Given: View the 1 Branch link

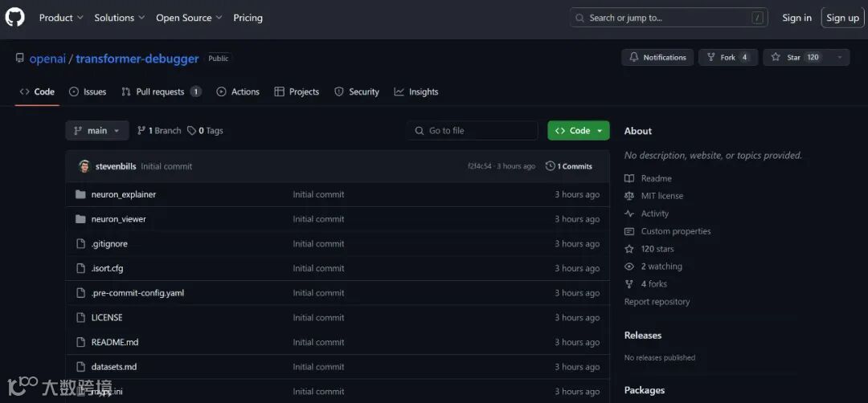Looking at the screenshot, I should pyautogui.click(x=159, y=131).
